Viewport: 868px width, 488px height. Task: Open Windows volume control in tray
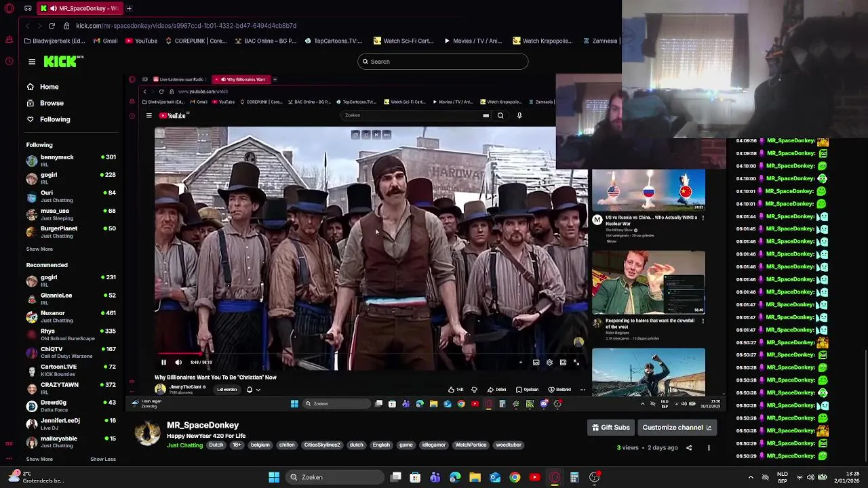[810, 477]
